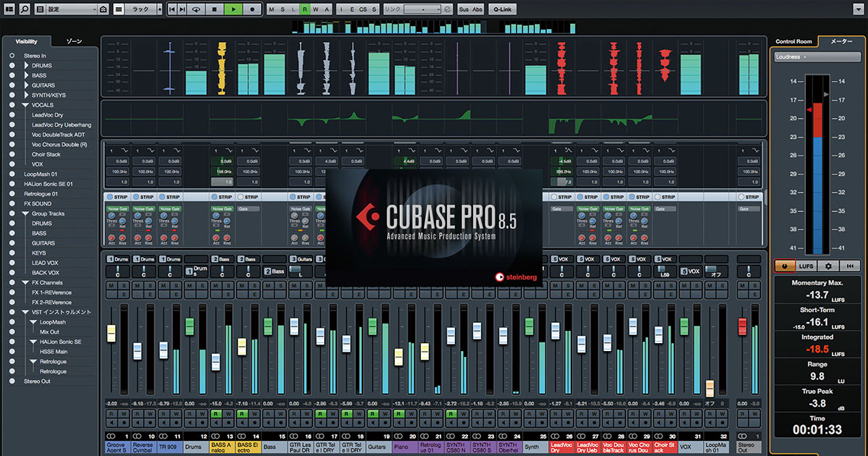Click the LUFS unit button

(807, 266)
